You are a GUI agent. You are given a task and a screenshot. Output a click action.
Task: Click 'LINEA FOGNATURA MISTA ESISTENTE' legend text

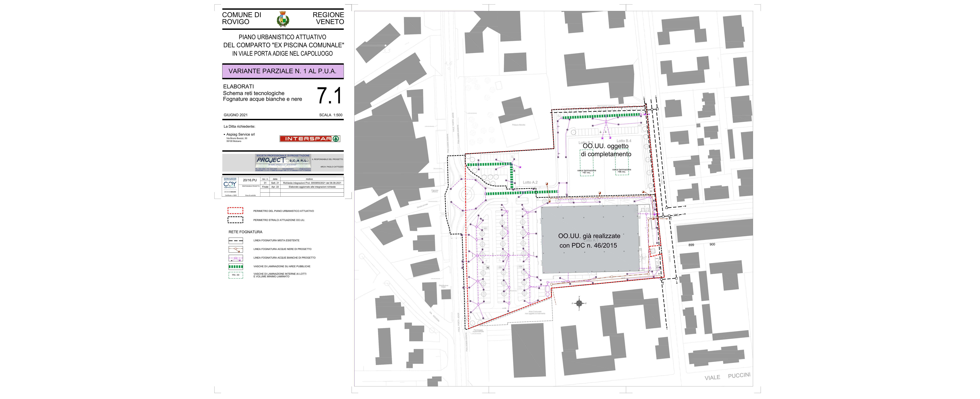click(276, 241)
